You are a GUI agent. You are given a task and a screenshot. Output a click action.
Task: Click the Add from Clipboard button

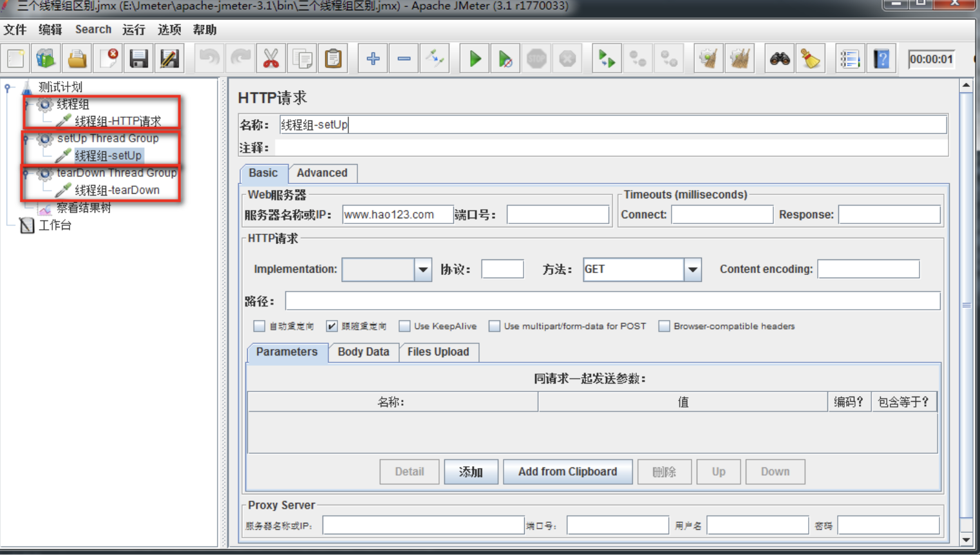(567, 472)
